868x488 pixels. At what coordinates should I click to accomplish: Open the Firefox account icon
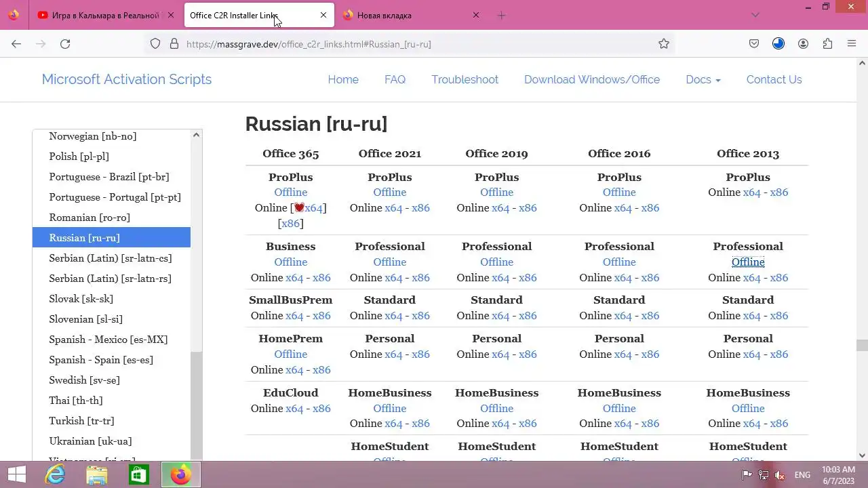click(x=803, y=44)
